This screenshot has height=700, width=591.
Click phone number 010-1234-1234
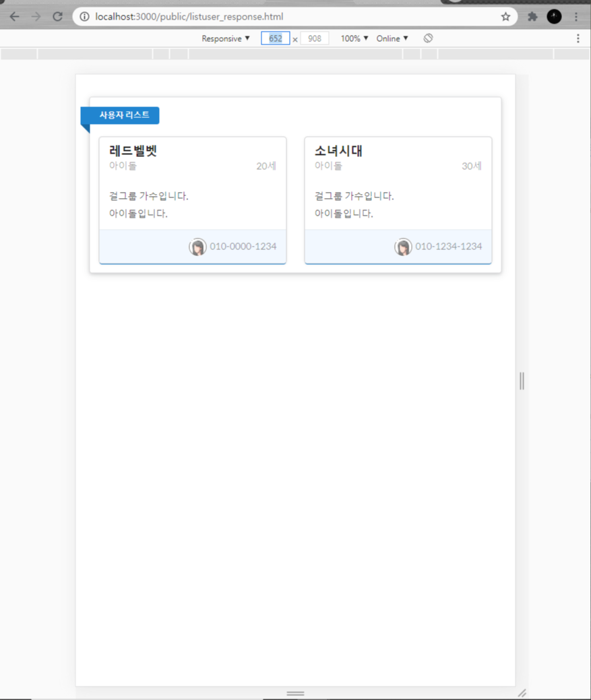(x=449, y=247)
